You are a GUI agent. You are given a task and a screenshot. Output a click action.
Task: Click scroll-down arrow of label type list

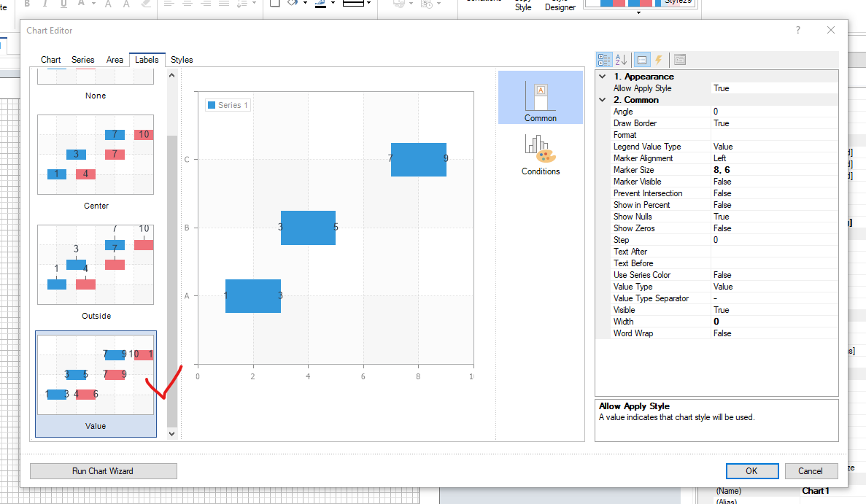click(171, 434)
